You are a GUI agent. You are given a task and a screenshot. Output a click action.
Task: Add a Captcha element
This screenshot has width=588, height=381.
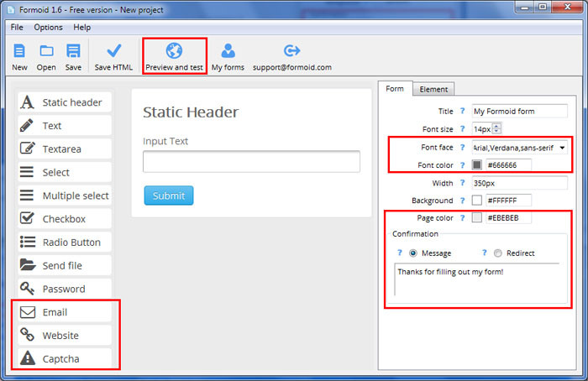pos(65,358)
